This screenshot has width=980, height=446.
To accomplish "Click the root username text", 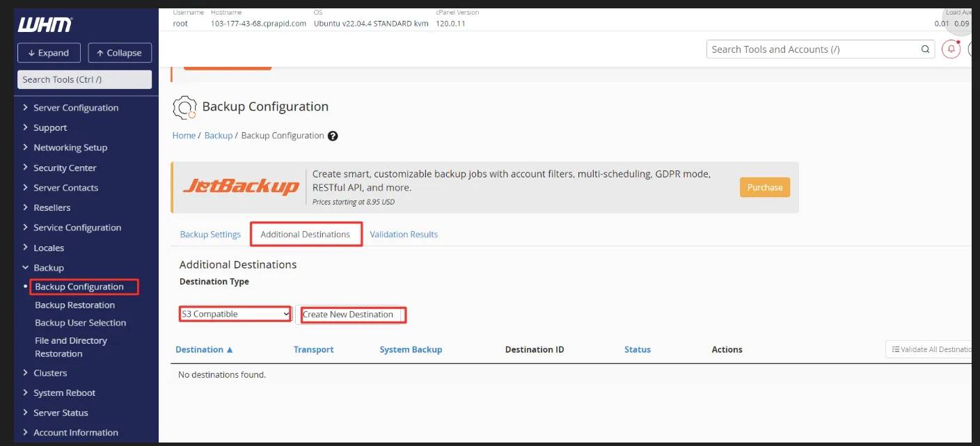I will coord(180,24).
